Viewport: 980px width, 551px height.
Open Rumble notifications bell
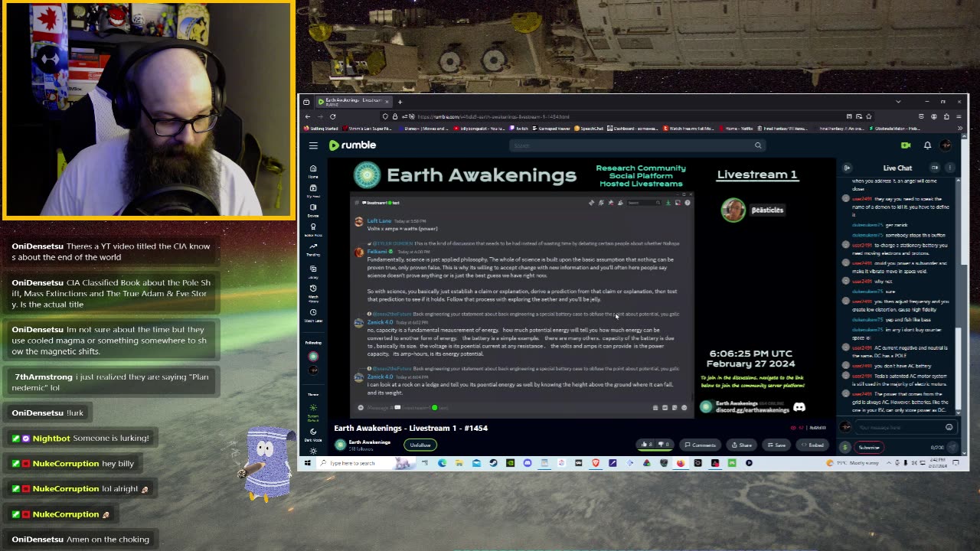coord(927,145)
